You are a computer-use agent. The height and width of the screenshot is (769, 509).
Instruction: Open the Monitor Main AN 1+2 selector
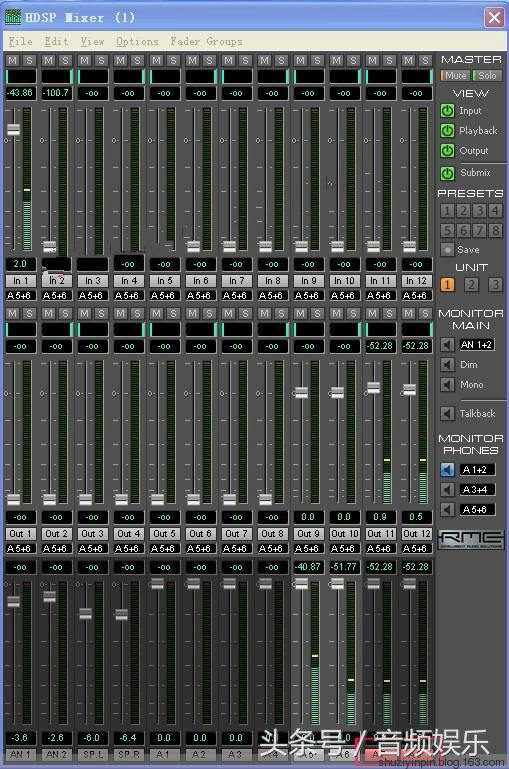476,345
